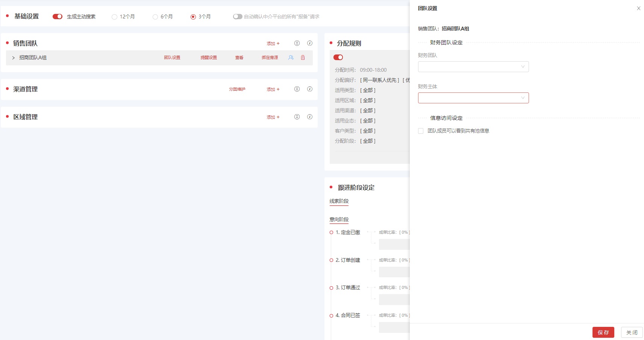Open the 财务主体 dropdown

click(x=473, y=98)
